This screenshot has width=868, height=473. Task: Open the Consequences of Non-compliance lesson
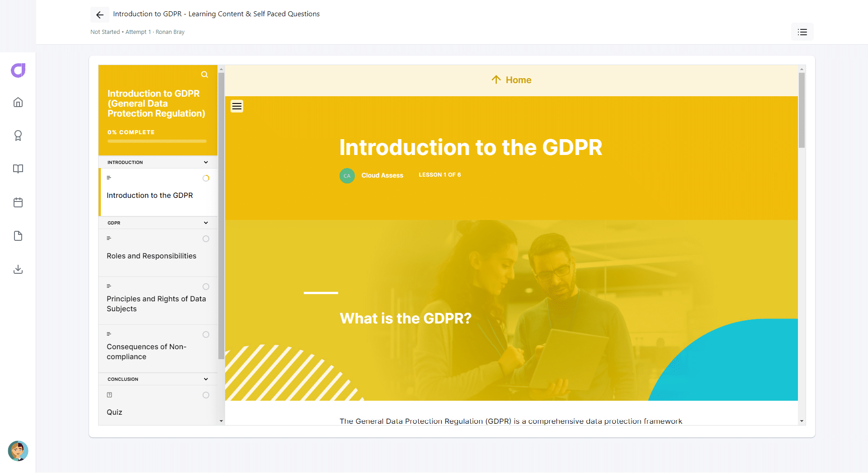(158, 349)
